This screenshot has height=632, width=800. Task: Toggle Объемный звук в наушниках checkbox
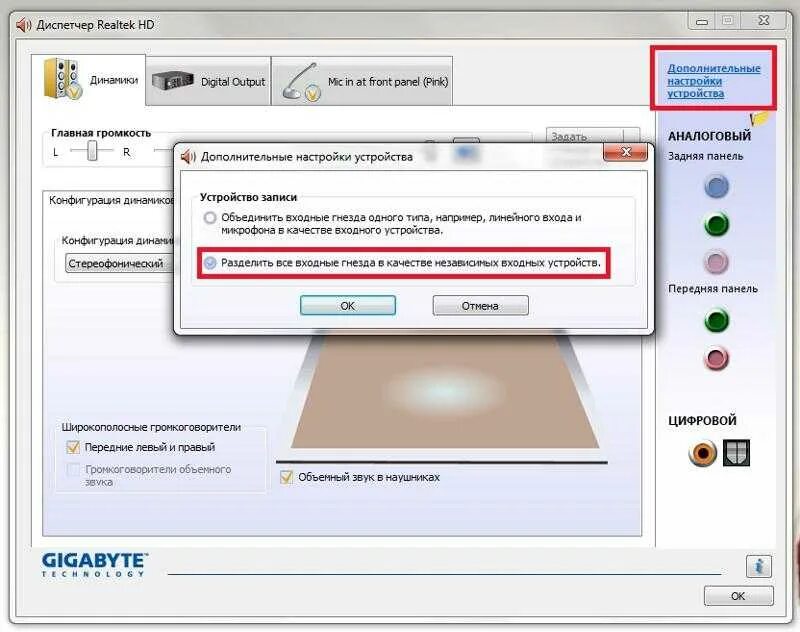click(x=286, y=477)
